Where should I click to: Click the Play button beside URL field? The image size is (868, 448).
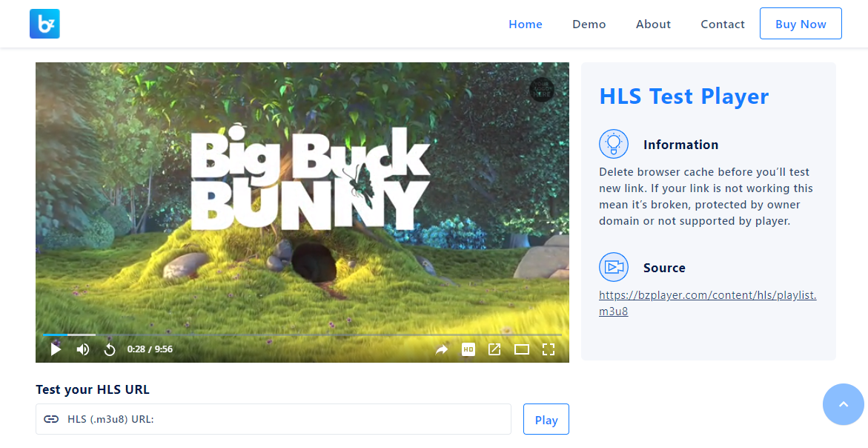(x=546, y=420)
